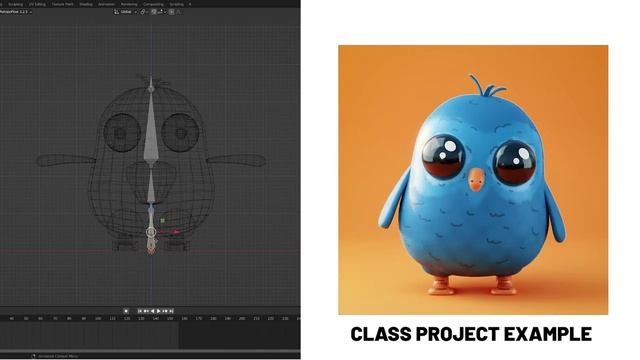Go to the Animation workspace tab

107,4
